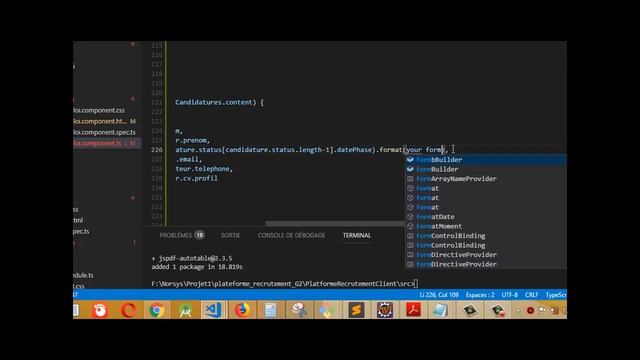Click the .email, code line
The width and height of the screenshot is (640, 360).
pyautogui.click(x=189, y=159)
